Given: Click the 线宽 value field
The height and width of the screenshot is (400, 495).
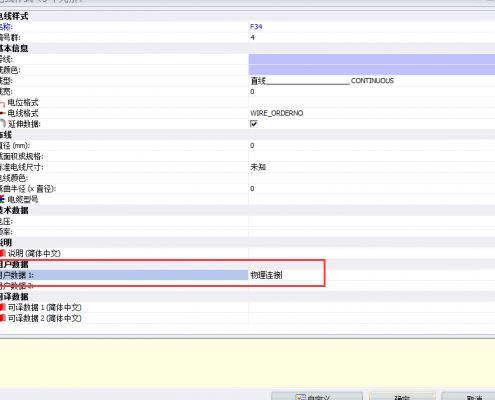Looking at the screenshot, I should (x=372, y=91).
